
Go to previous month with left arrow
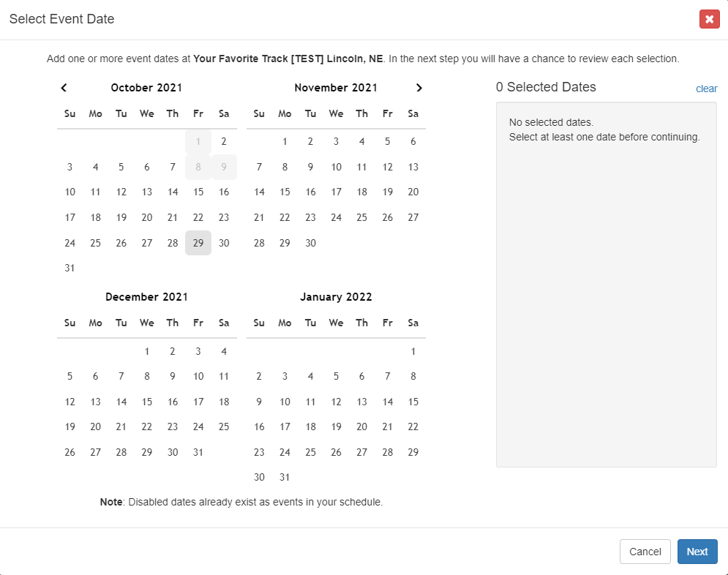[x=64, y=88]
